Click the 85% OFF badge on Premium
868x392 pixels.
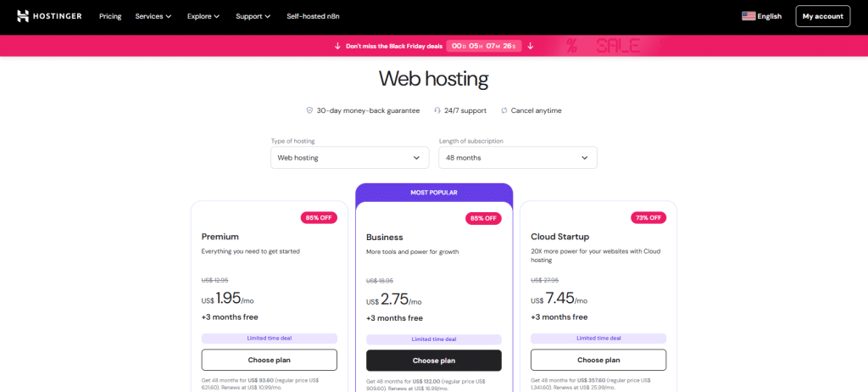coord(319,217)
